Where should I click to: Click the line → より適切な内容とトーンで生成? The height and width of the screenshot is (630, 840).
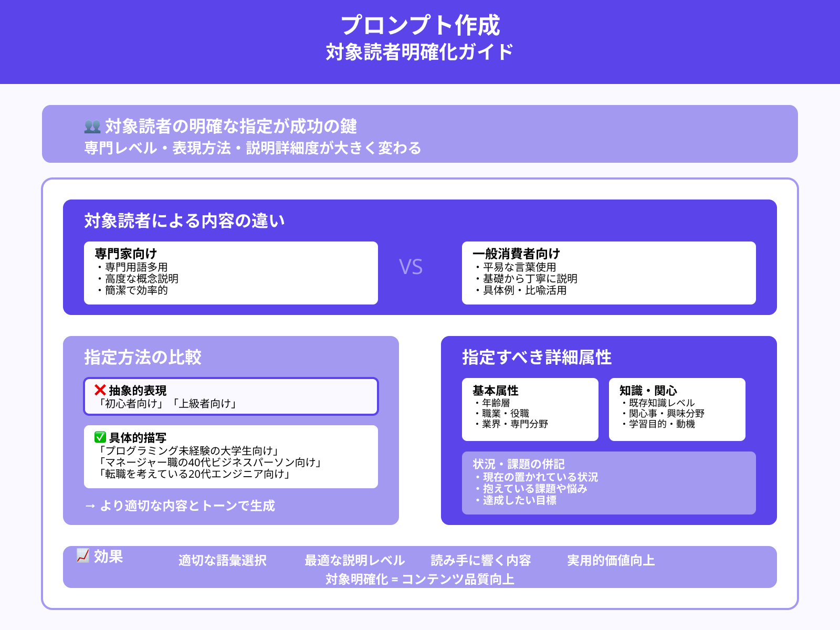pos(180,506)
